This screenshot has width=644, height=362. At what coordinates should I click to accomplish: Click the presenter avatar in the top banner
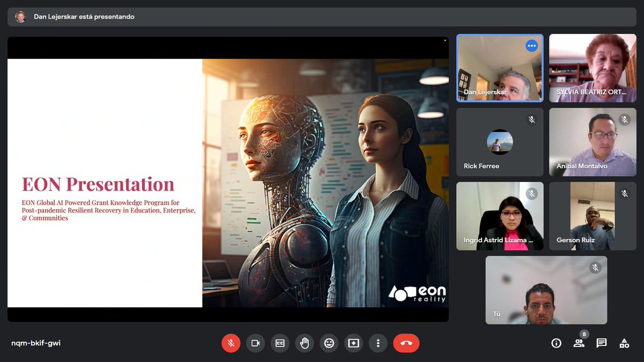20,17
